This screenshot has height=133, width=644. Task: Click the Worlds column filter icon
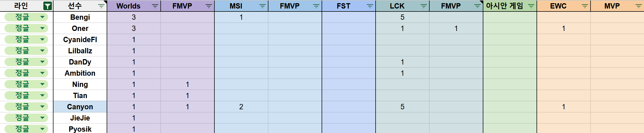click(x=155, y=6)
